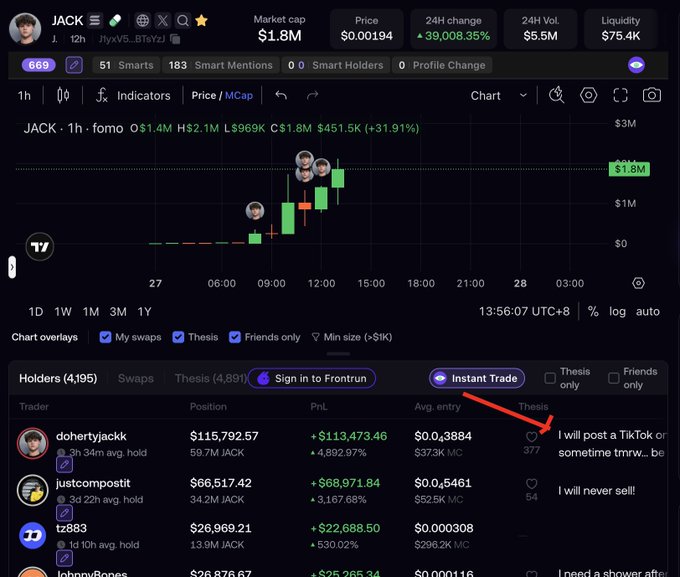
Task: Open the quick search lightning icon
Action: point(556,95)
